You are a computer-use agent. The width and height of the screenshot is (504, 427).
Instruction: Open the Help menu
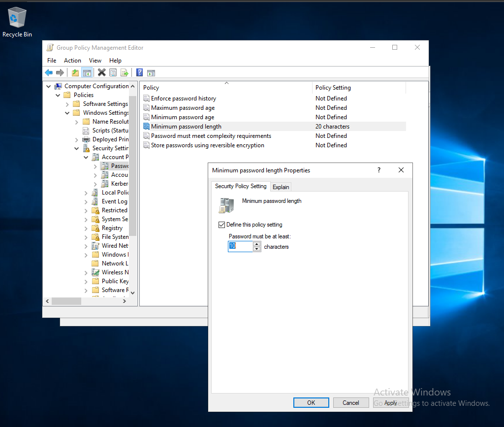click(115, 61)
